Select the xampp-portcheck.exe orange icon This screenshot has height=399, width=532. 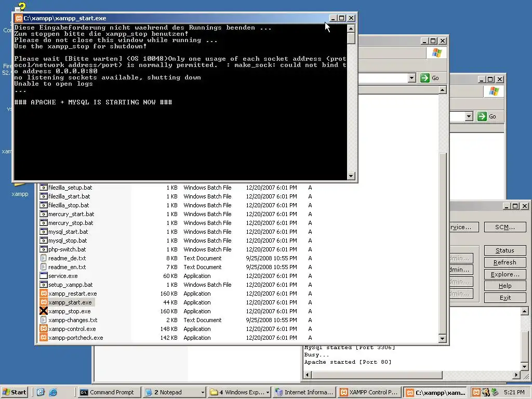click(44, 337)
